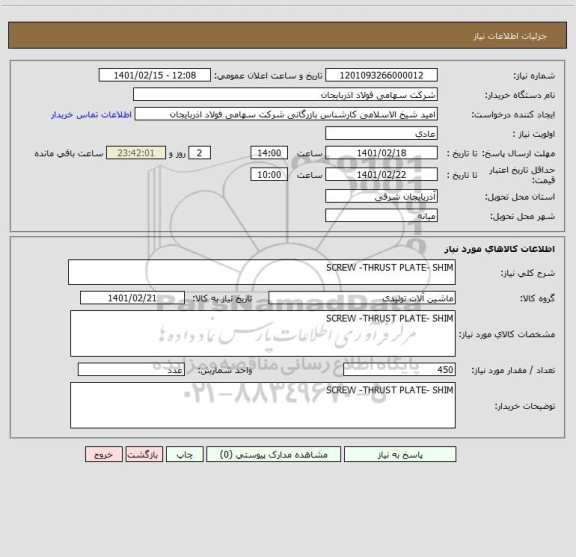Click the خروج exit button

pos(104,454)
